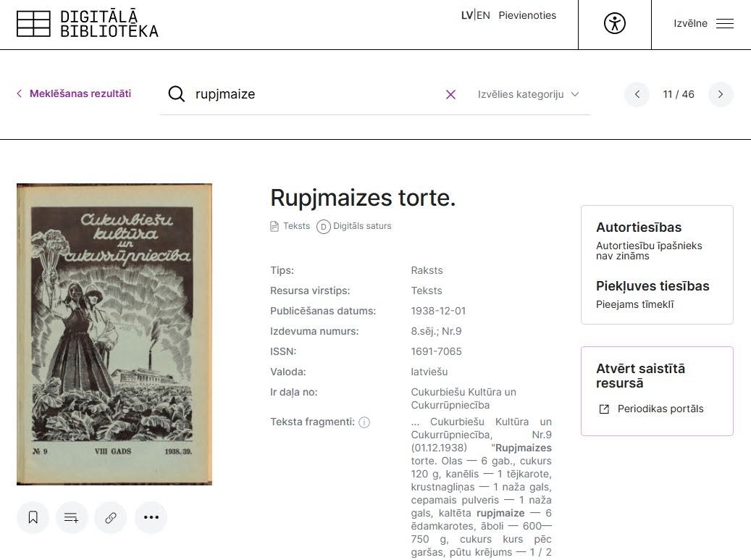
Task: Switch language to EN
Action: 483,15
